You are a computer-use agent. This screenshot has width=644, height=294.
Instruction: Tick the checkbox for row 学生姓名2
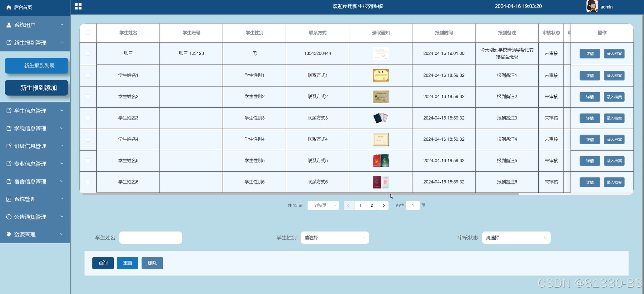click(x=88, y=97)
